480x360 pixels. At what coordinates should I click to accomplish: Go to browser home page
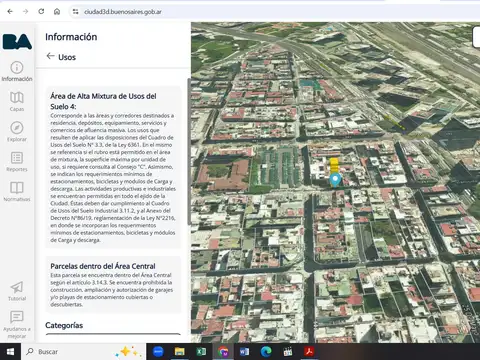57,12
